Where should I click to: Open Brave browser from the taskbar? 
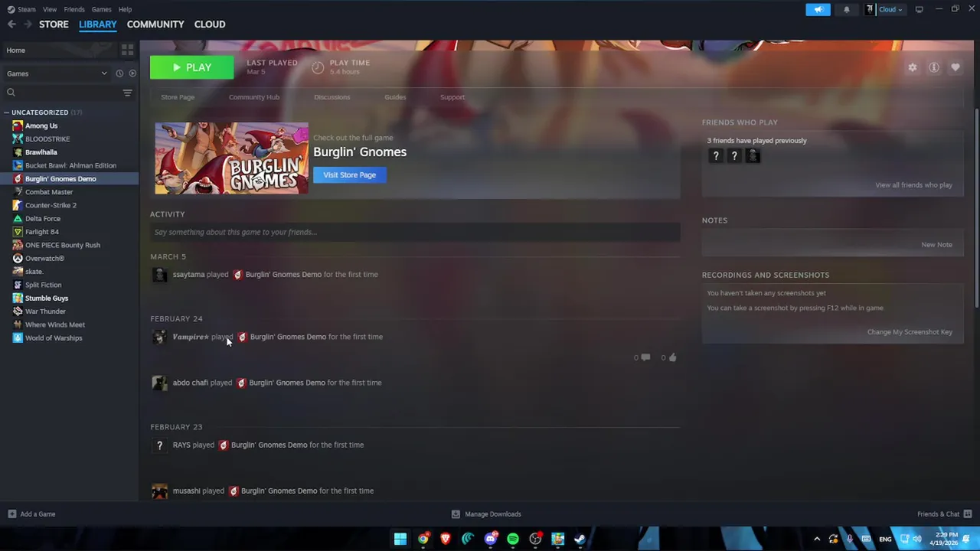pyautogui.click(x=445, y=539)
